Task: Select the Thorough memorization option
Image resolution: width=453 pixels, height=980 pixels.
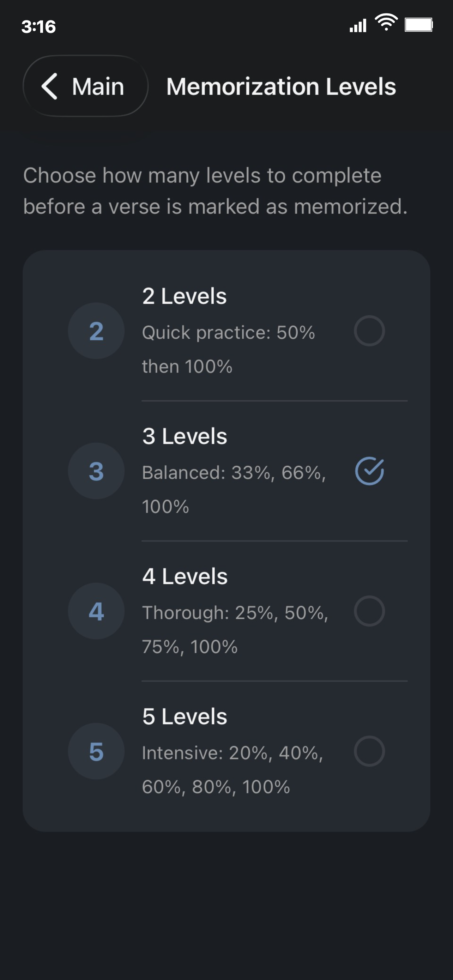Action: click(228, 611)
